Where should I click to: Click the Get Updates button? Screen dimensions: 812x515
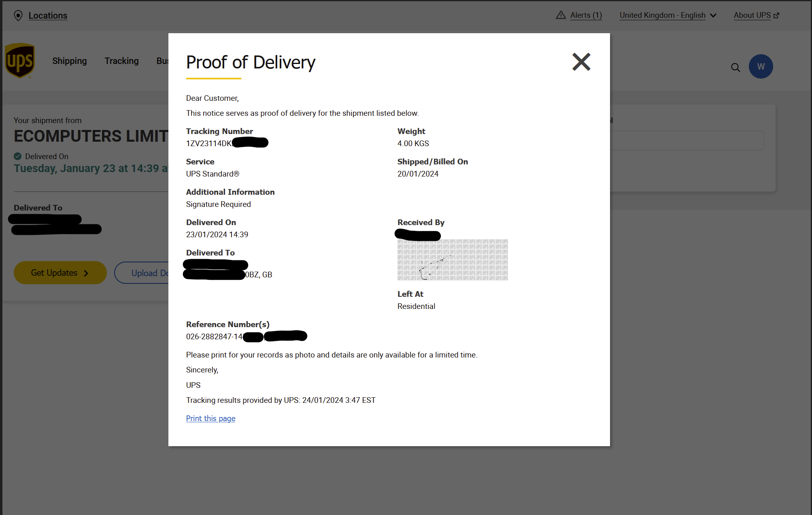pyautogui.click(x=60, y=272)
